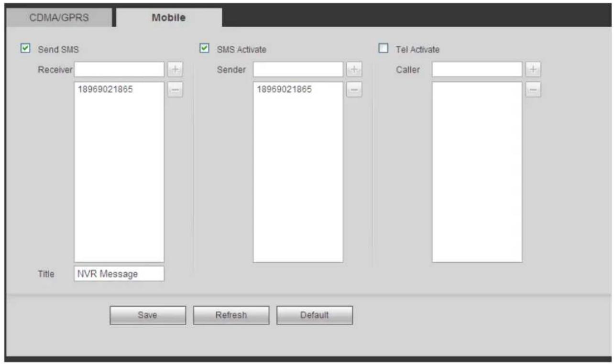The height and width of the screenshot is (364, 614).
Task: Remove caller number with minus button
Action: (x=532, y=89)
